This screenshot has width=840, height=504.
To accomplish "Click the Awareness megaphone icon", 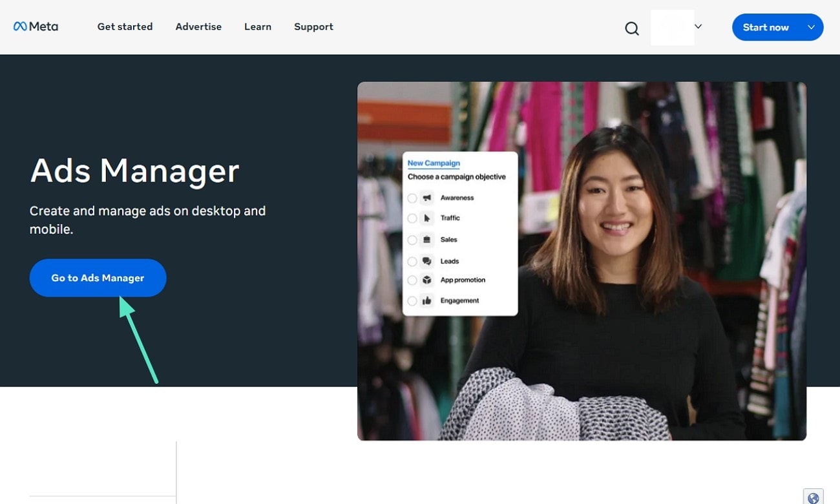I will 426,198.
